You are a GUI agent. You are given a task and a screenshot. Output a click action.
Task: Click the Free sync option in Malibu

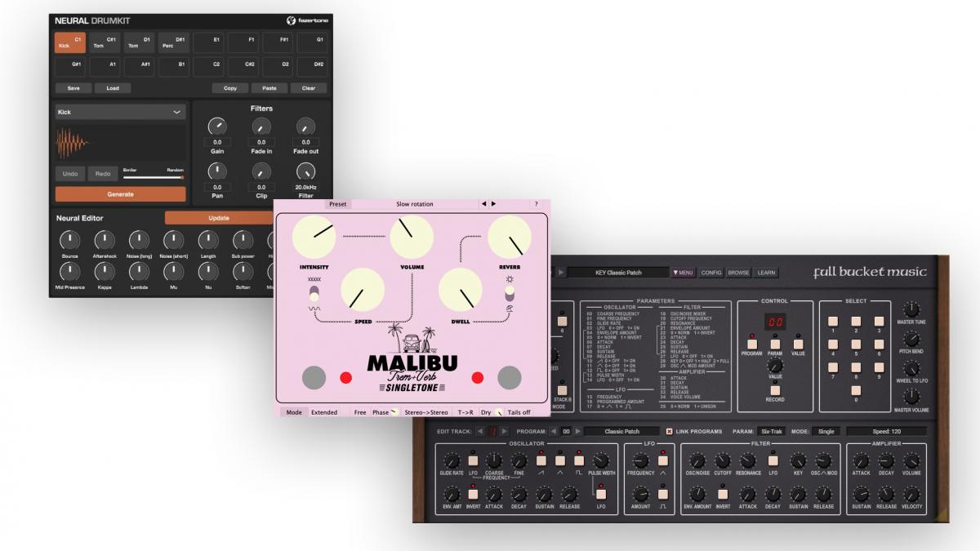tap(360, 412)
